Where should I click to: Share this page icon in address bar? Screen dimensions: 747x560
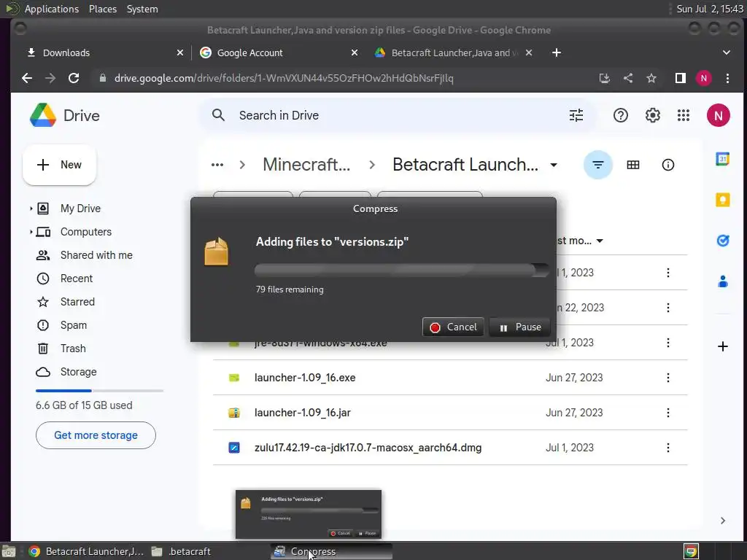coord(628,78)
